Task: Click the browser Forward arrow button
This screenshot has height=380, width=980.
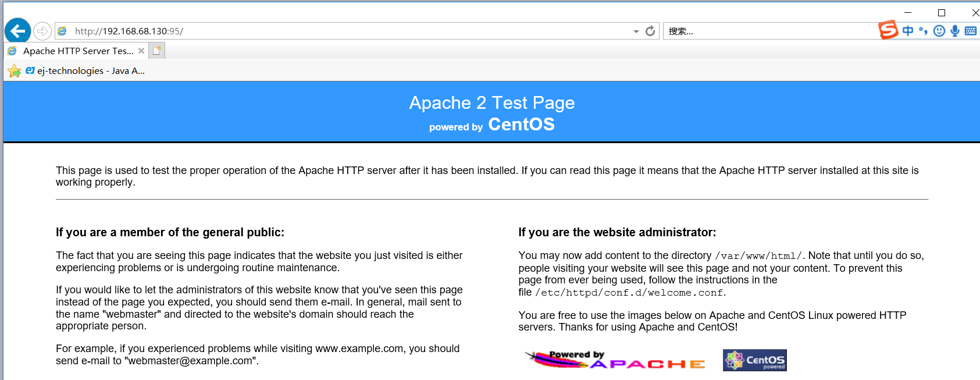Action: 42,31
